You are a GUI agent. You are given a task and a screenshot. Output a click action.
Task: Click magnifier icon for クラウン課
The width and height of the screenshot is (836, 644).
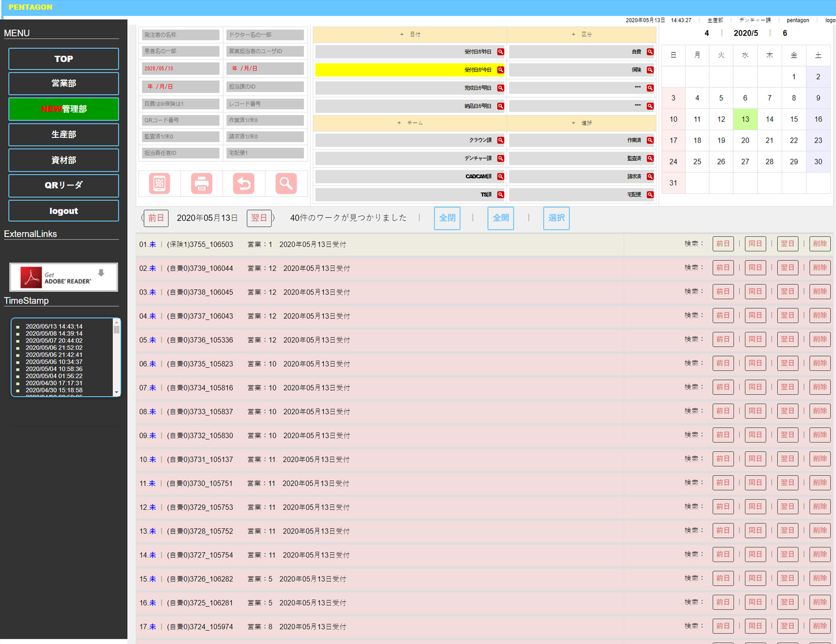coord(501,140)
